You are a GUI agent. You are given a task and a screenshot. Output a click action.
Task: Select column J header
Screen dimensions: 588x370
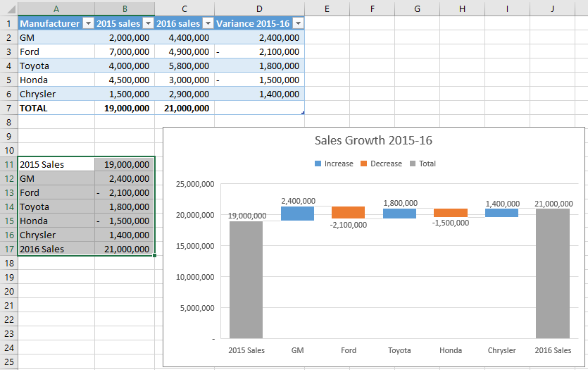552,8
